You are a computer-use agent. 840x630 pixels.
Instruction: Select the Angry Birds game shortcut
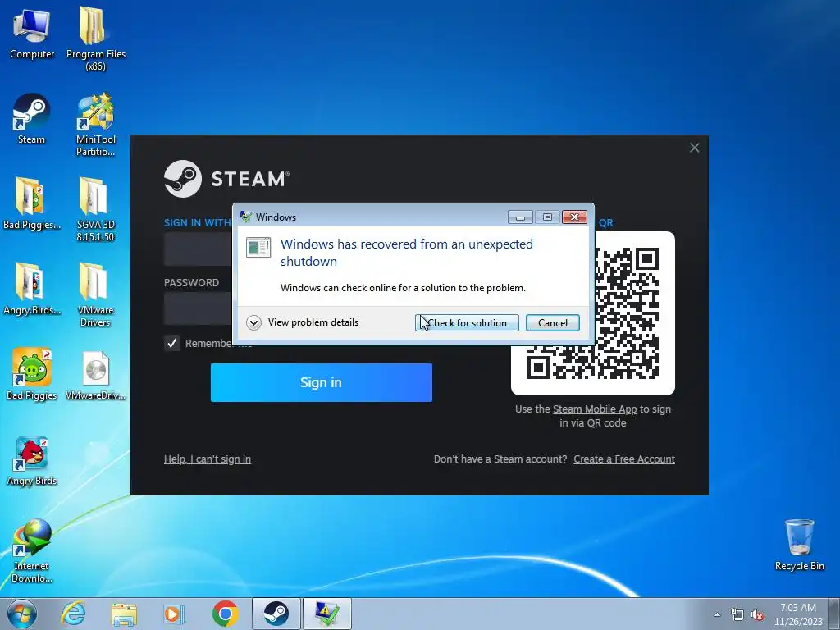[x=32, y=461]
